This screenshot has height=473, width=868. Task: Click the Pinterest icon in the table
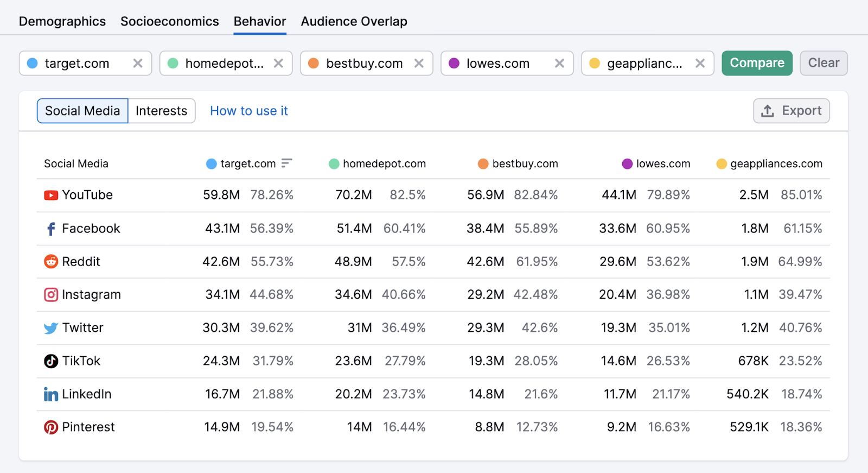click(51, 427)
